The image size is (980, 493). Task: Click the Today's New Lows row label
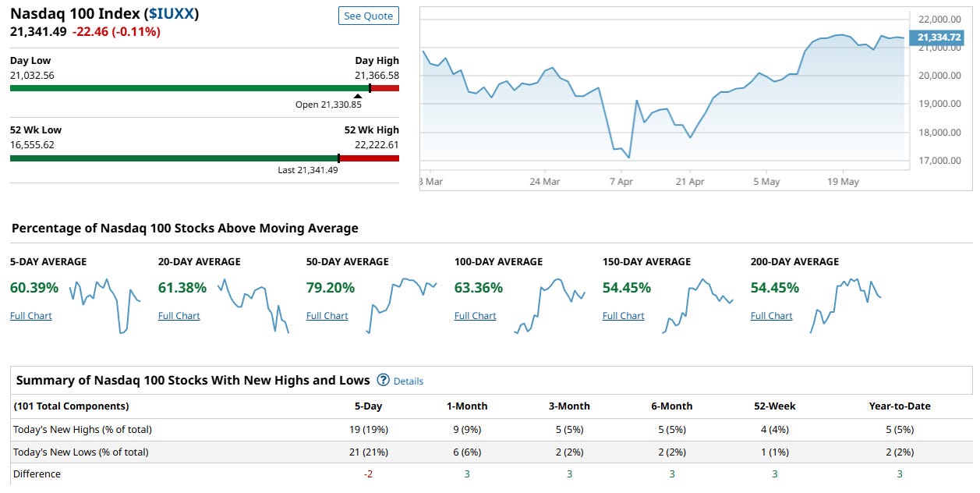81,452
